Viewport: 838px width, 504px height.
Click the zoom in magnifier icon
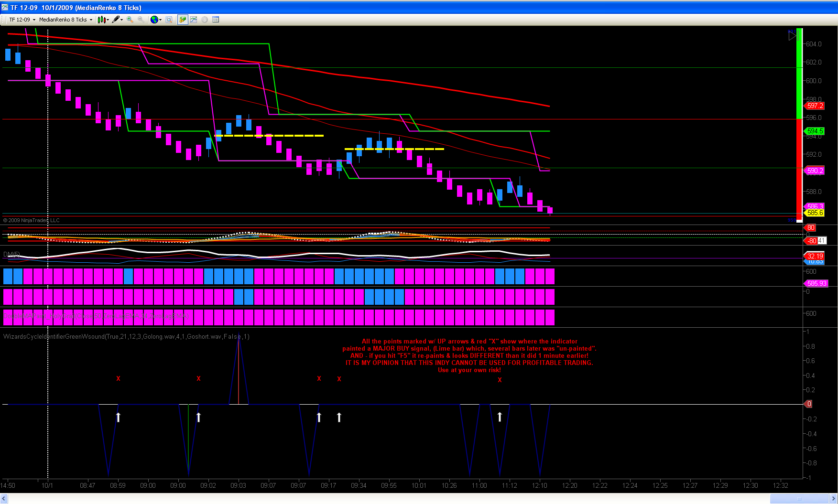[x=130, y=20]
